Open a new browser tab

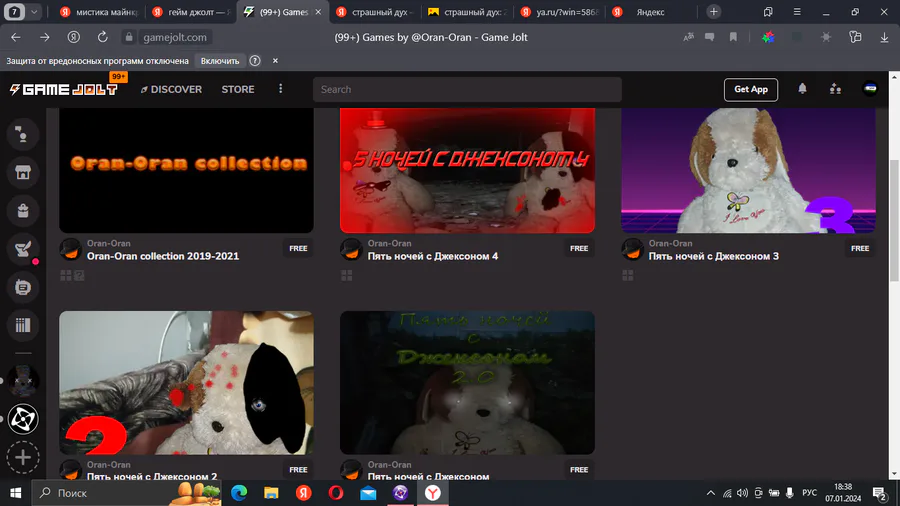pyautogui.click(x=713, y=12)
